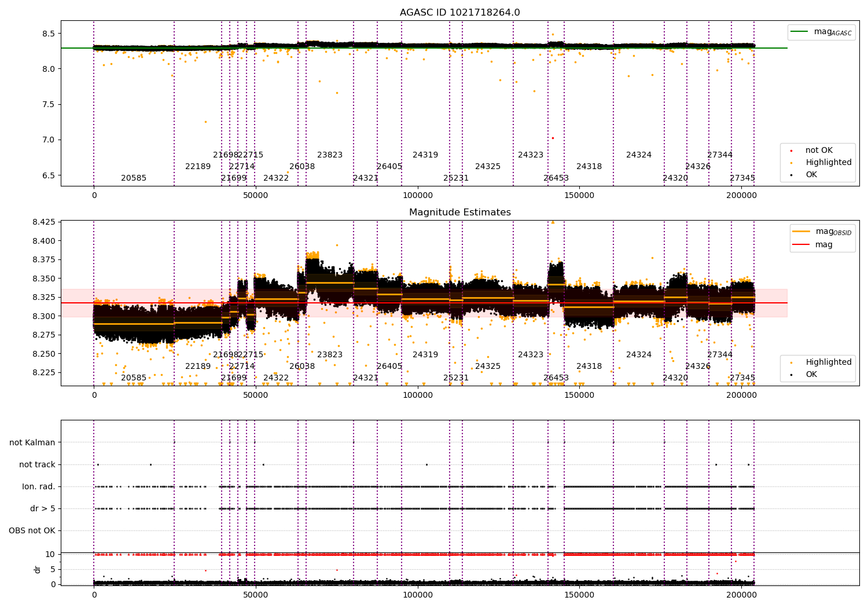Click the 8.5 tick on top plot y-axis
Viewport: 868px width, 608px height.
49,34
